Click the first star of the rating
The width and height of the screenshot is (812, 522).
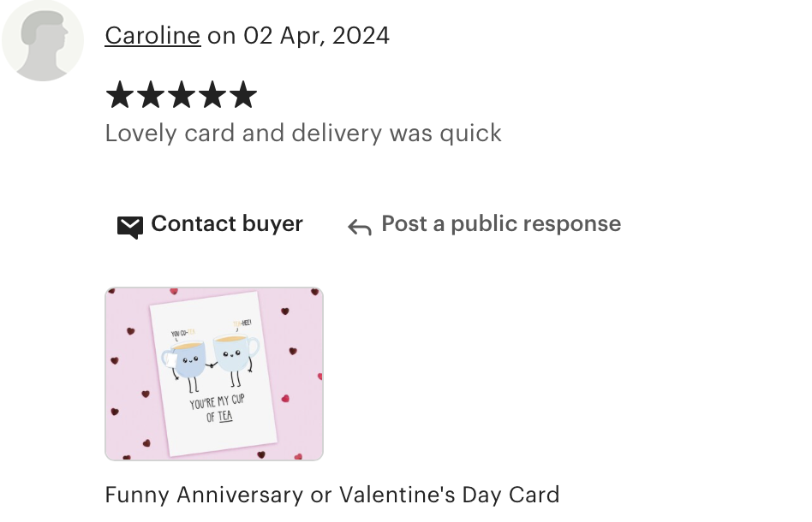(120, 95)
